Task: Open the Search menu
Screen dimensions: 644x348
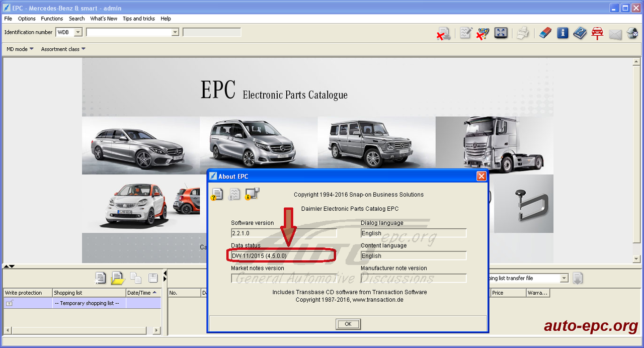Action: coord(76,19)
